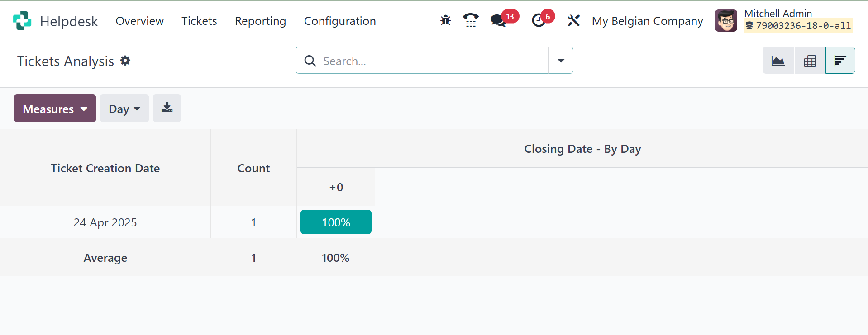Click the teal 100% cohort cell
This screenshot has width=868, height=335.
click(x=336, y=222)
